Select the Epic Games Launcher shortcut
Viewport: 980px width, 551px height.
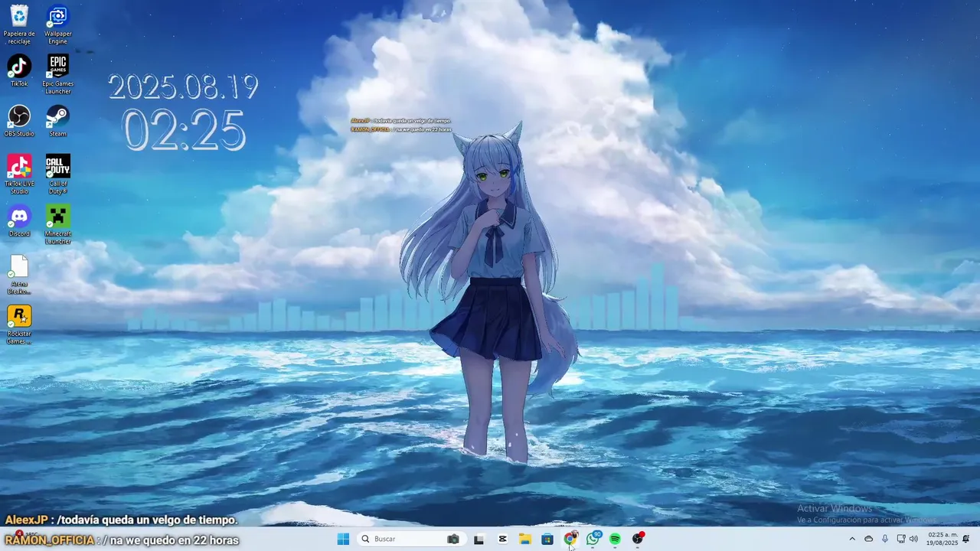(58, 74)
